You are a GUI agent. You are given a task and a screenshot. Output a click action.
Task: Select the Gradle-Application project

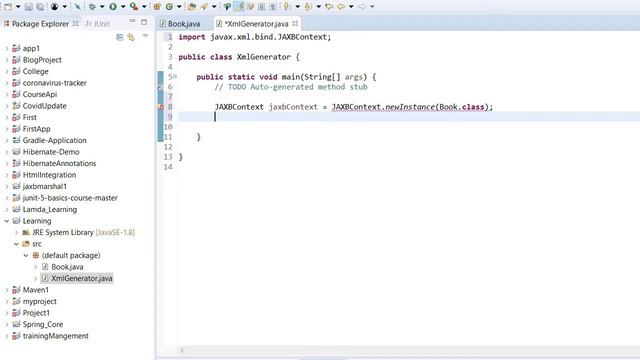point(54,140)
